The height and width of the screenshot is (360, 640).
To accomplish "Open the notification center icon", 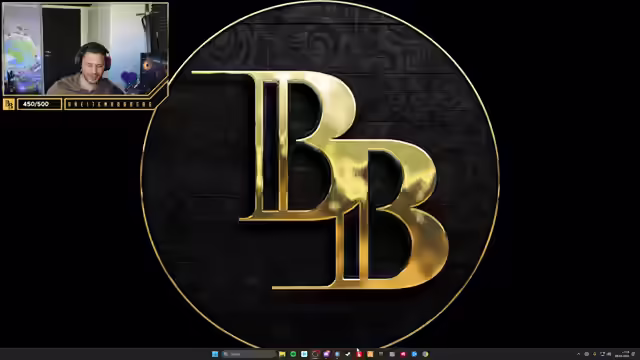I will click(633, 354).
